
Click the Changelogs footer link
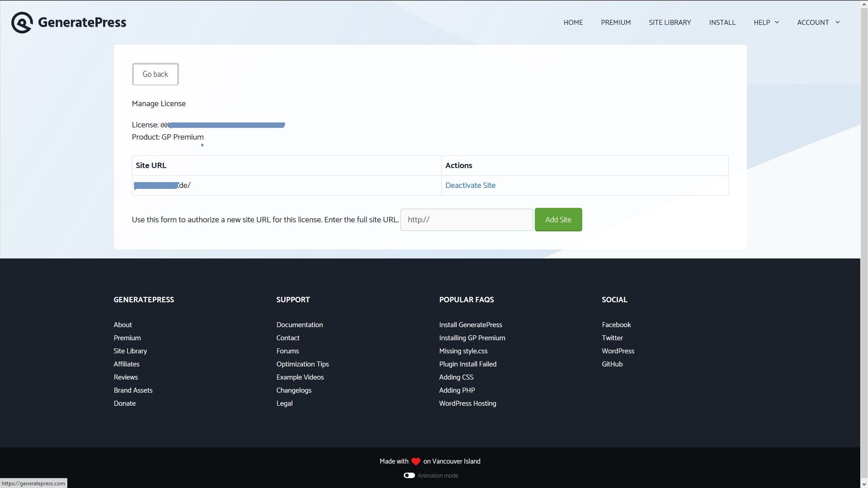coord(293,390)
